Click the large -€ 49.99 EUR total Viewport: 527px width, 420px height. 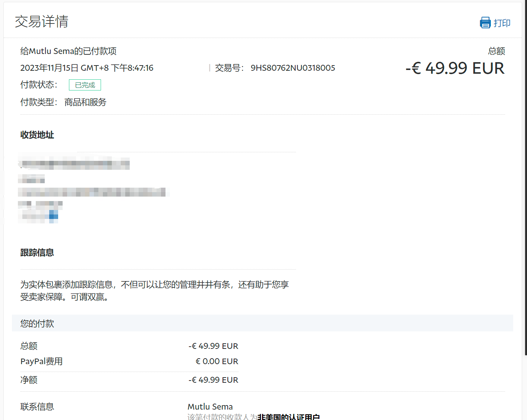[x=455, y=68]
